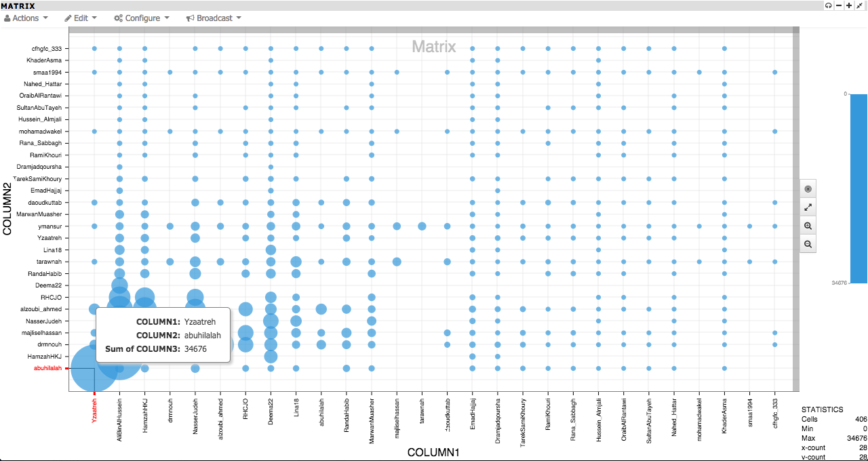Click the collapse arrows icon in title bar

click(860, 5)
